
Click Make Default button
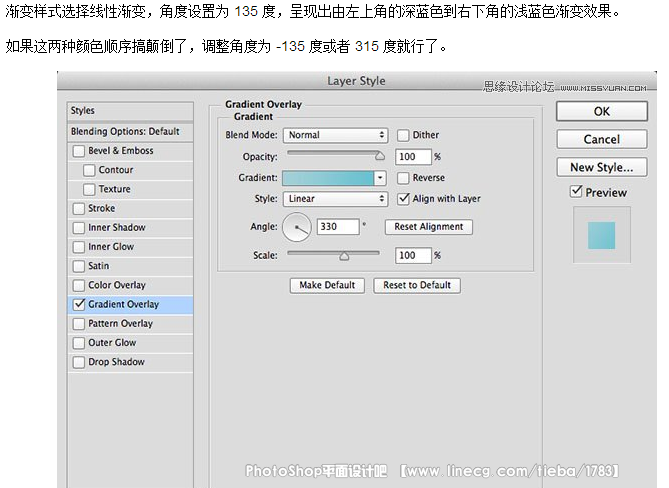point(327,285)
